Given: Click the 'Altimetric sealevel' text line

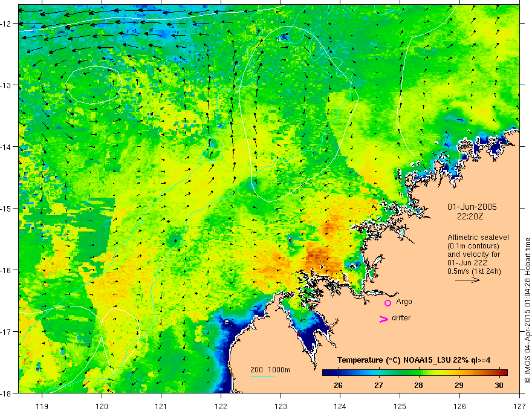Looking at the screenshot, I should tap(478, 238).
